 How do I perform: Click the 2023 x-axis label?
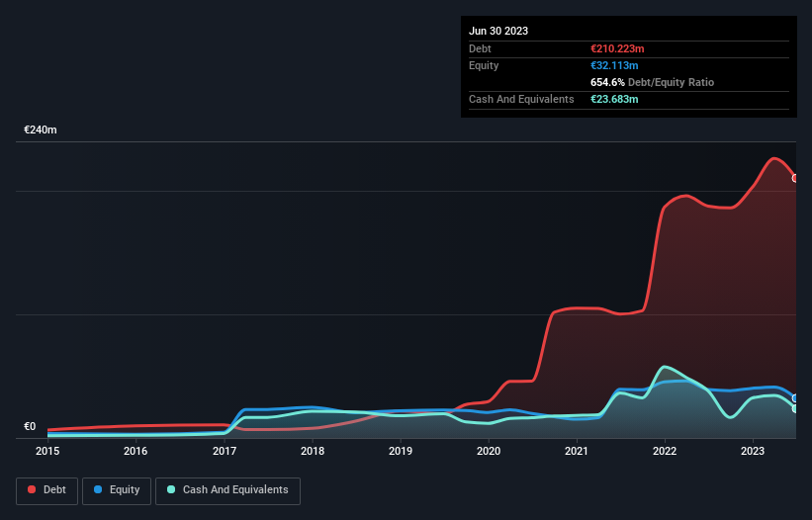click(753, 451)
